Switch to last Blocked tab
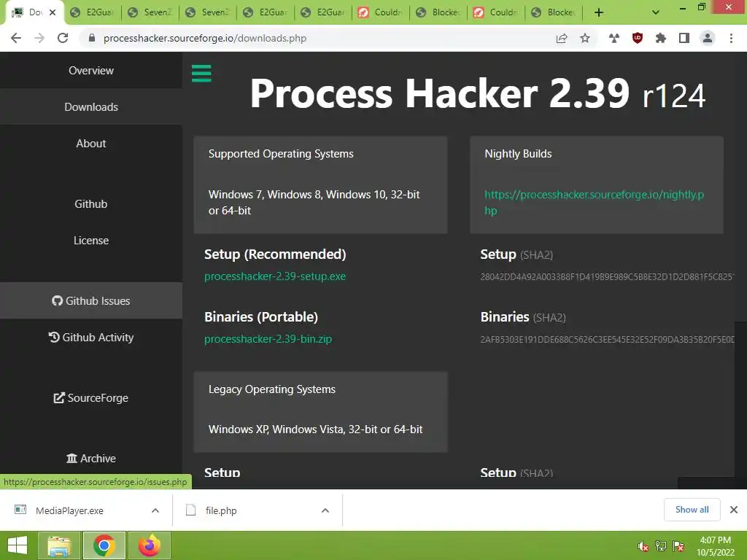Viewport: 747px width, 560px height. (x=554, y=12)
